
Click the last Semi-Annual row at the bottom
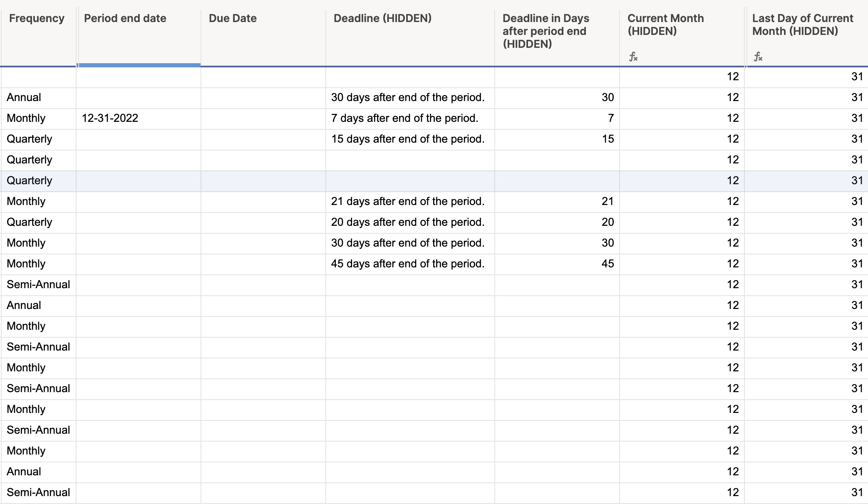pos(38,492)
